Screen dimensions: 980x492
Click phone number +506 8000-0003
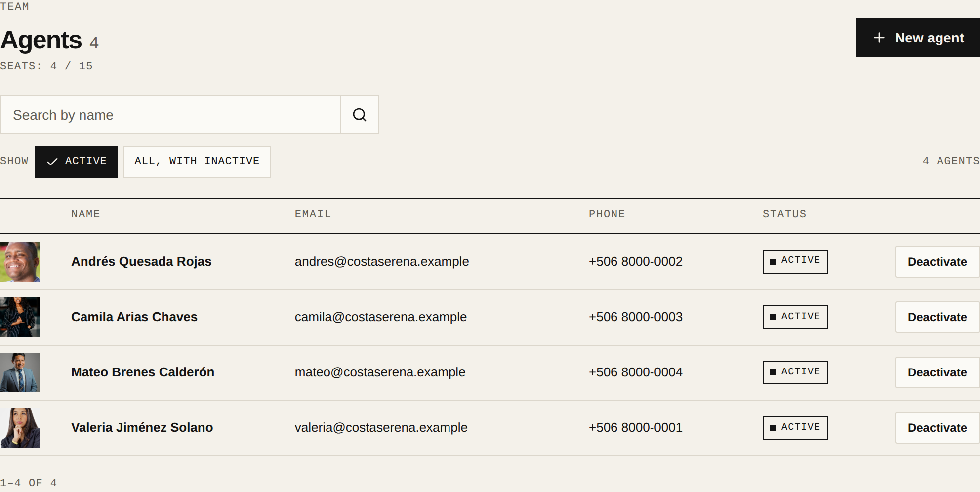tap(636, 317)
